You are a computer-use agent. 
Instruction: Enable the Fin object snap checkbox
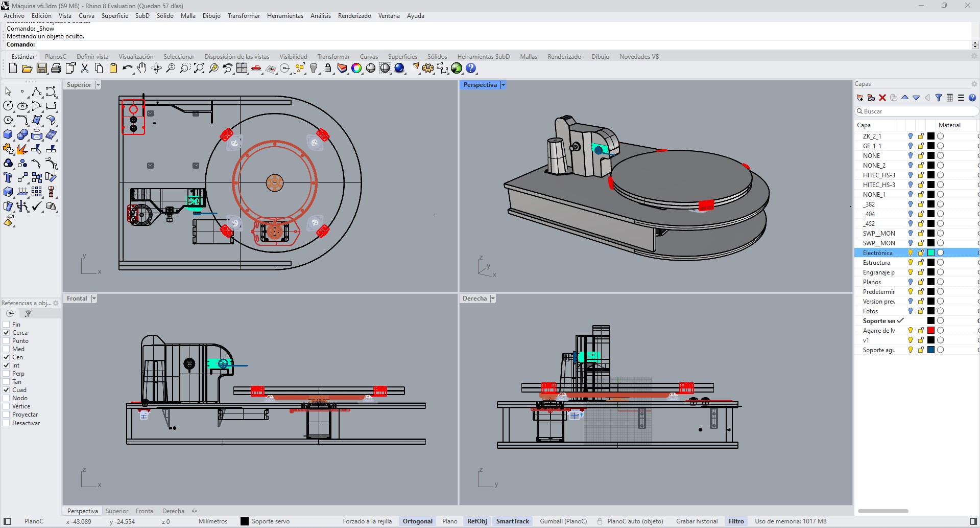point(7,325)
